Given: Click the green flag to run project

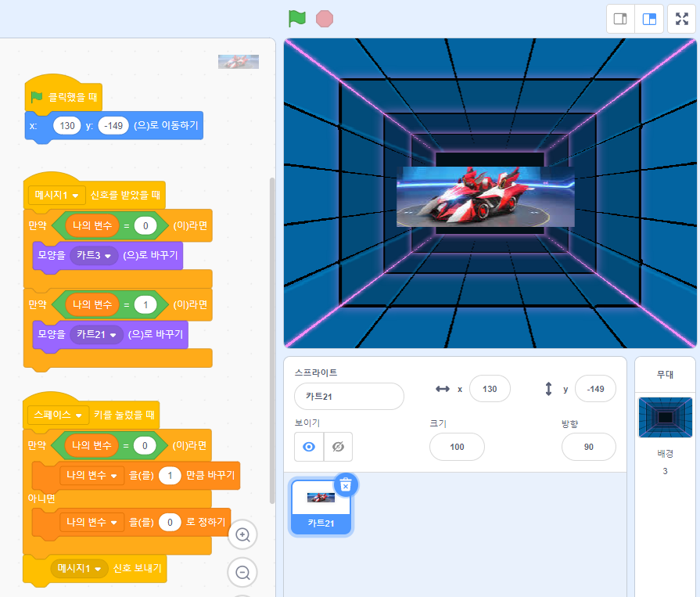Looking at the screenshot, I should click(x=297, y=19).
